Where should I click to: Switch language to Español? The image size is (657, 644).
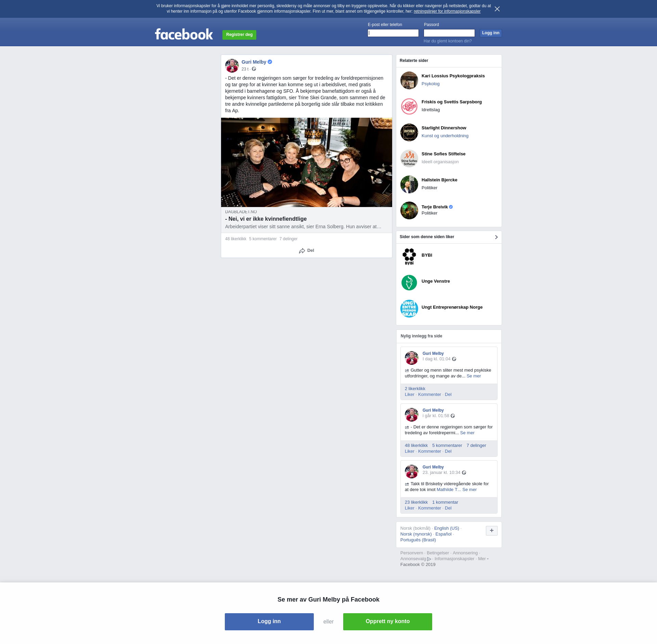pyautogui.click(x=443, y=534)
